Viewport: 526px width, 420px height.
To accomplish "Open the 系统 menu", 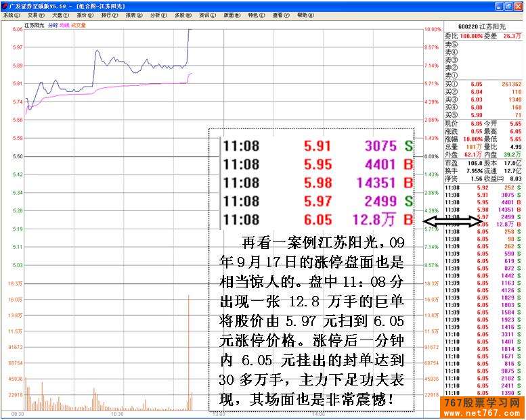I will [9, 14].
